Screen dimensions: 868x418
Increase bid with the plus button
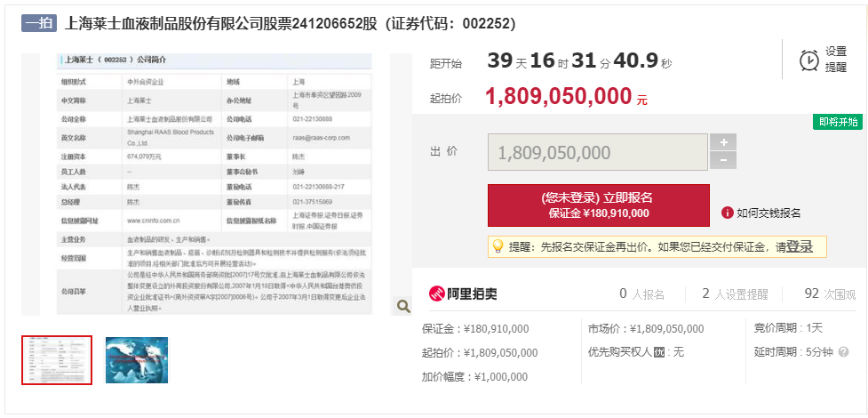click(x=723, y=142)
